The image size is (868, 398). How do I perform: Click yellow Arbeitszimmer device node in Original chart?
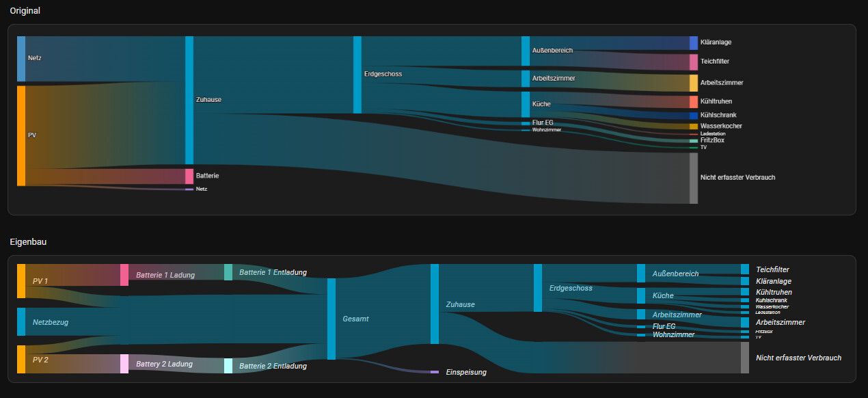(694, 83)
